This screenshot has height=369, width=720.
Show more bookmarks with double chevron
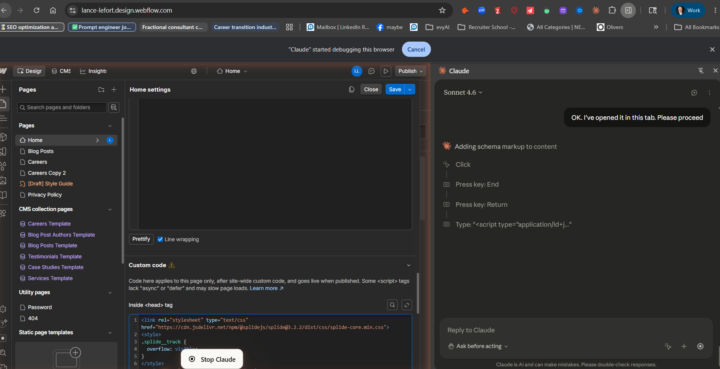(656, 27)
